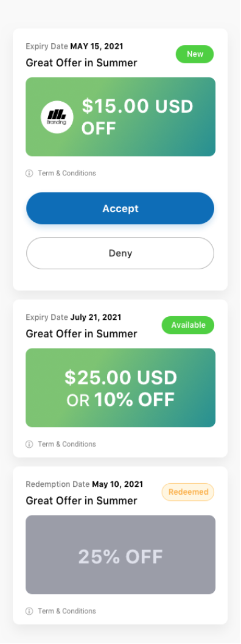Screen dimensions: 241x644
Task: Click the Branding logo circle
Action: 57,117
